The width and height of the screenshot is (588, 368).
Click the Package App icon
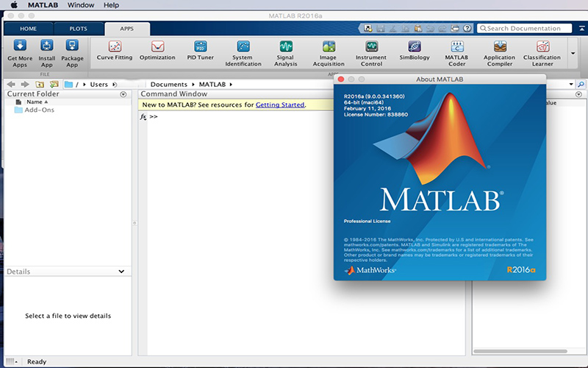coord(72,53)
